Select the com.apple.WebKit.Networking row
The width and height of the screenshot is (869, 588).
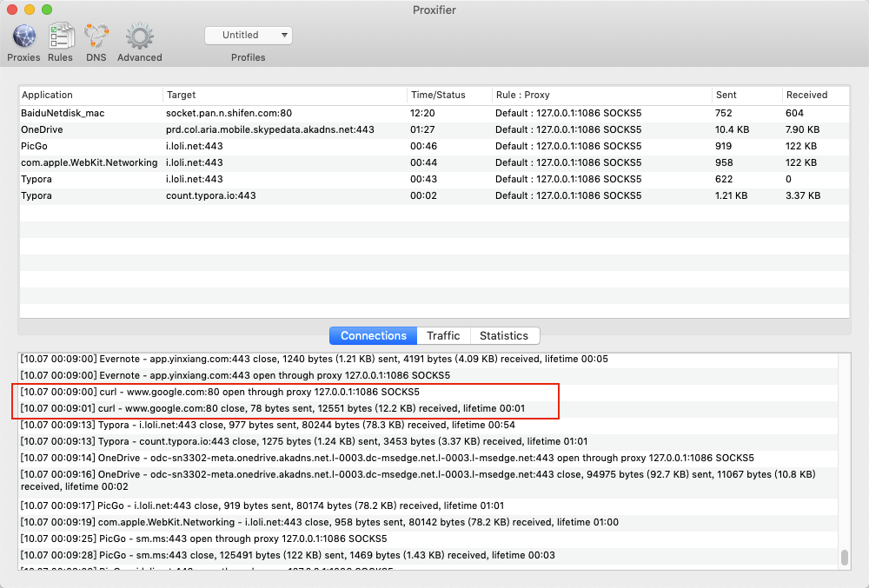[x=434, y=162]
